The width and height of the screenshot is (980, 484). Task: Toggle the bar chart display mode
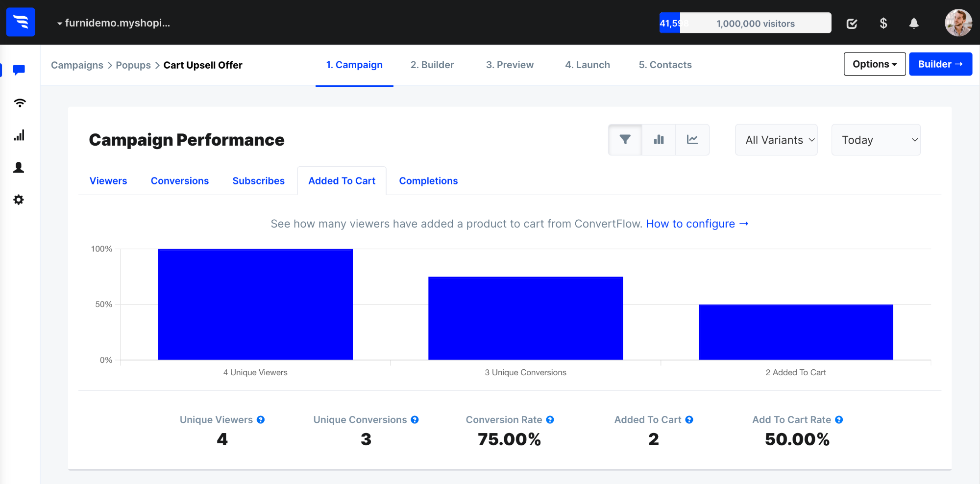tap(659, 139)
